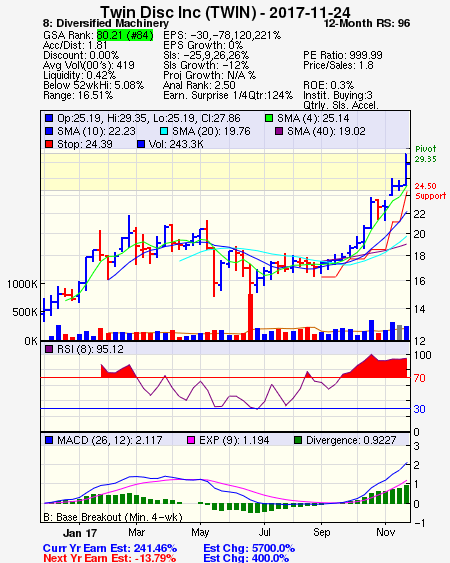Click the 'Qtrly. Sls. Accel.' text
The width and height of the screenshot is (450, 563).
(341, 106)
